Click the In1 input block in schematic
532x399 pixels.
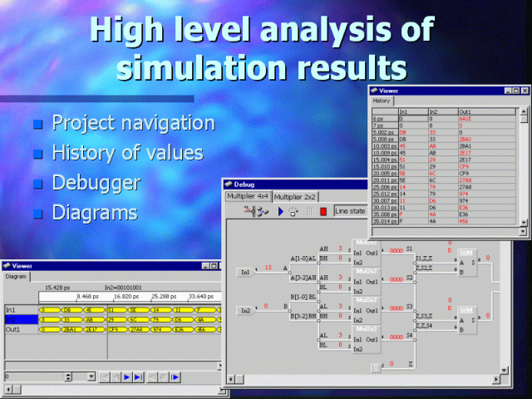pos(246,272)
